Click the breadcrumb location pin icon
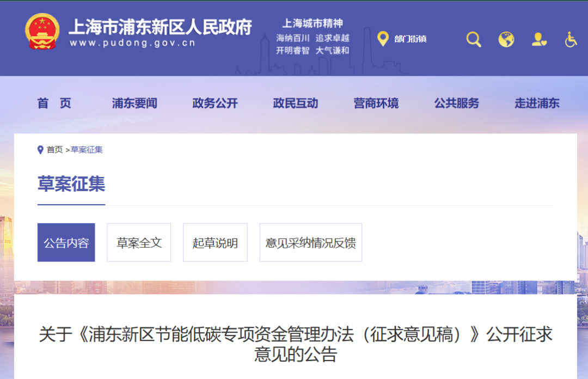 coord(40,150)
